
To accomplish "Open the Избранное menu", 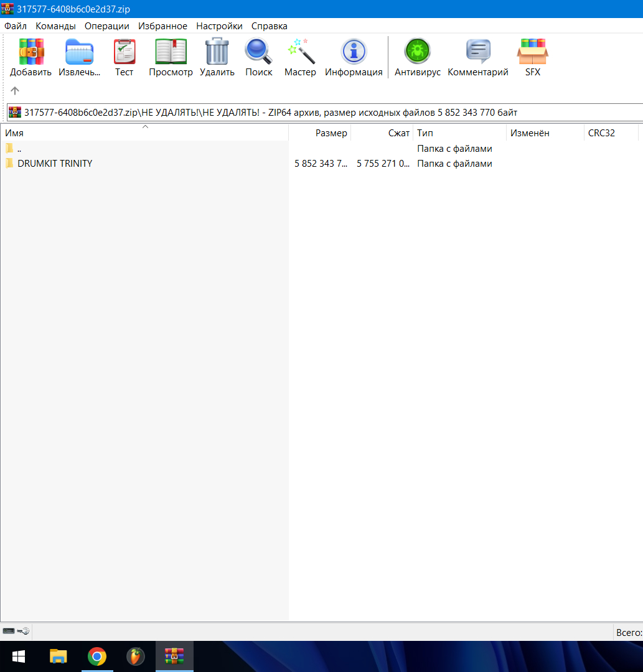I will click(x=162, y=26).
